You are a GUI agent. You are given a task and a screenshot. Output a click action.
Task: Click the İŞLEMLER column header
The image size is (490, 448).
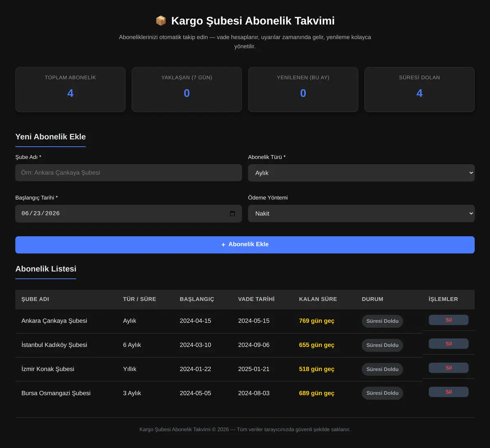pos(443,299)
